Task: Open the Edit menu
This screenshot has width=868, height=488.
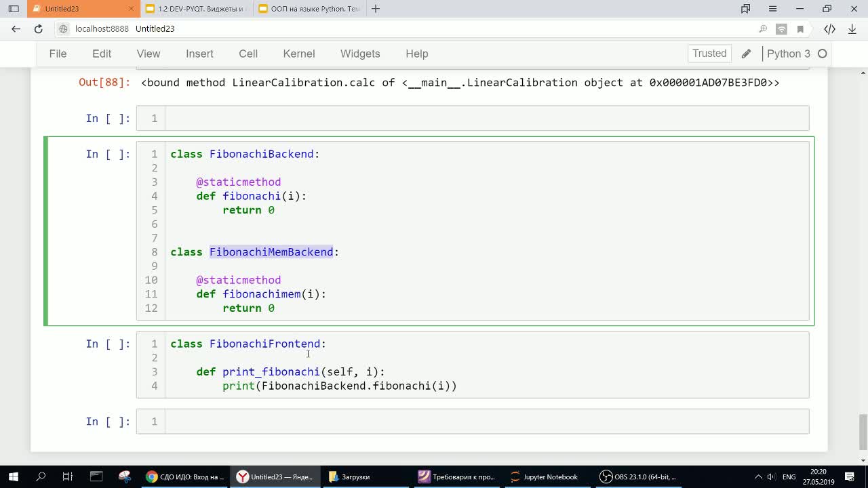Action: (102, 54)
